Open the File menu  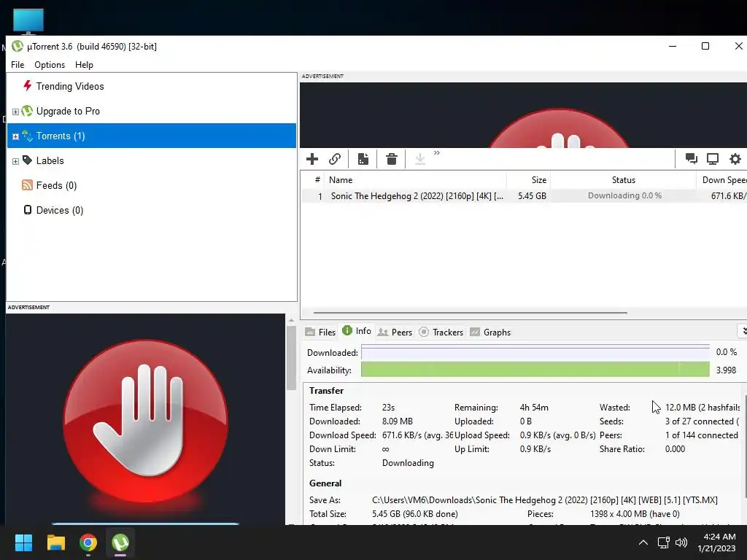click(x=18, y=65)
